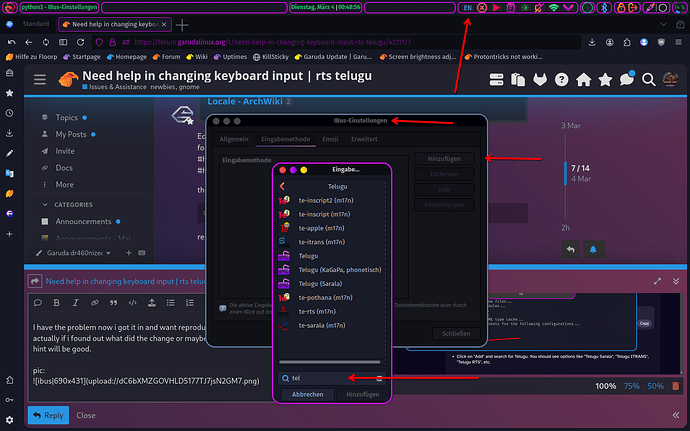Screen dimensions: 690x431
Task: Toggle italic formatting in composer
Action: 76,302
